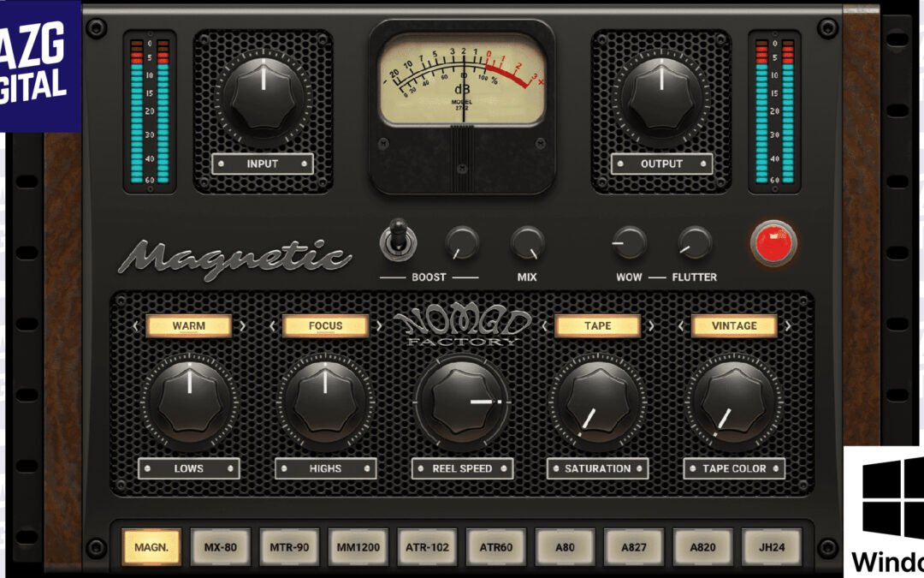Click the TAPE COLOR knob
The image size is (924, 578).
coord(731,402)
